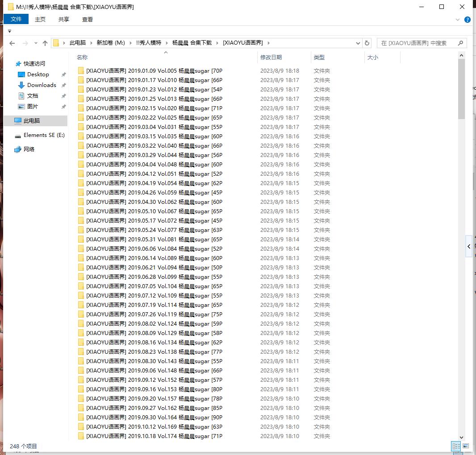Sort by 大小 column header
The height and width of the screenshot is (455, 476).
pyautogui.click(x=373, y=58)
